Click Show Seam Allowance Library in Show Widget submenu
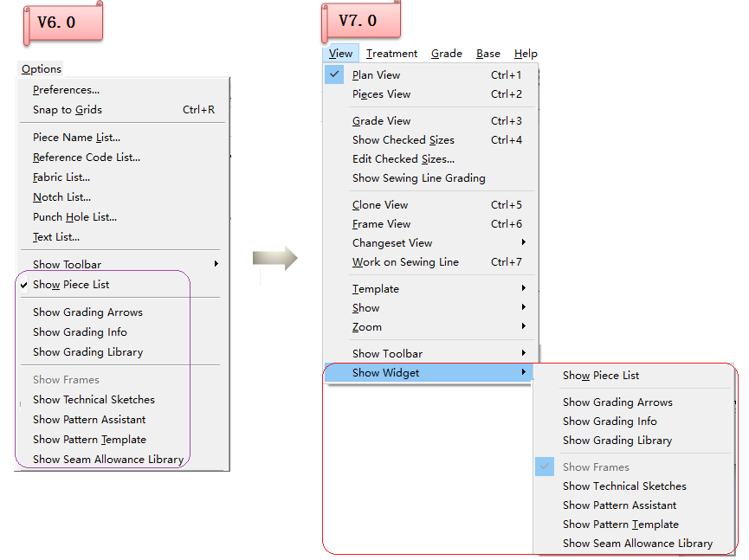Screen dimensions: 749x560 point(637,544)
